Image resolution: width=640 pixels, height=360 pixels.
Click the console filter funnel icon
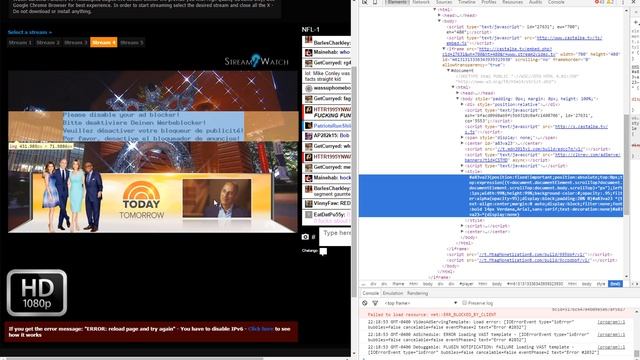pos(375,303)
